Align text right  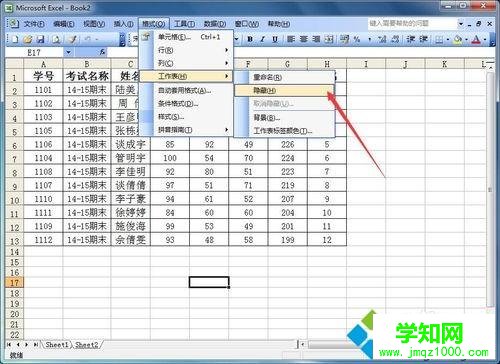[x=316, y=40]
